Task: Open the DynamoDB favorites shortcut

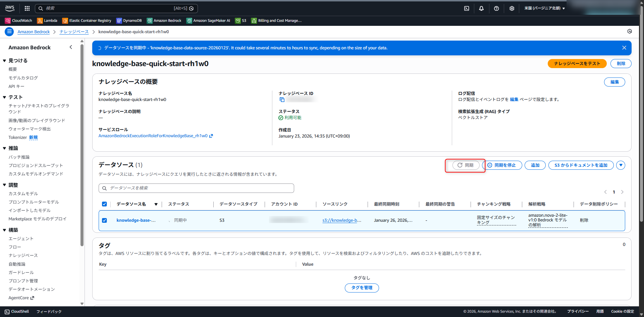Action: click(x=129, y=20)
